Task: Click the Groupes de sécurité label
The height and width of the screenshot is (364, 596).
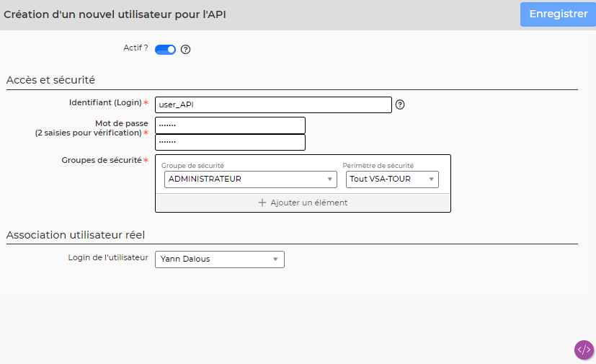Action: tap(102, 160)
